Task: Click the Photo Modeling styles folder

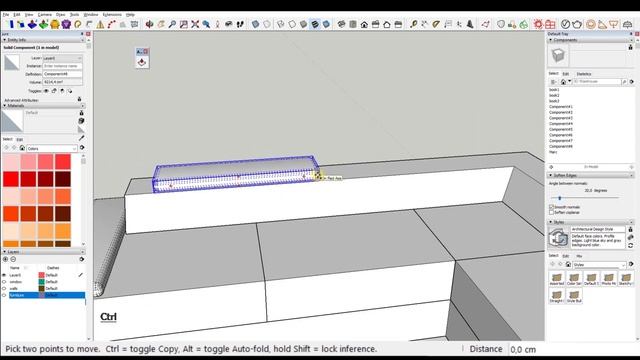Action: pyautogui.click(x=608, y=279)
